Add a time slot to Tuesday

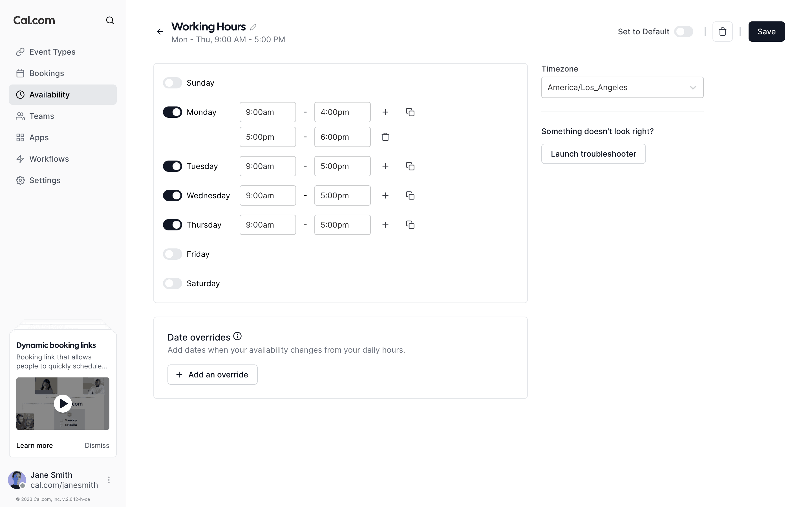[x=385, y=166]
